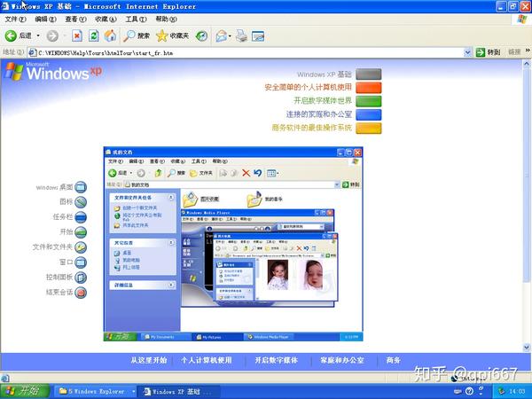Select the 窗口 topic round icon
532x399 pixels.
pos(81,262)
